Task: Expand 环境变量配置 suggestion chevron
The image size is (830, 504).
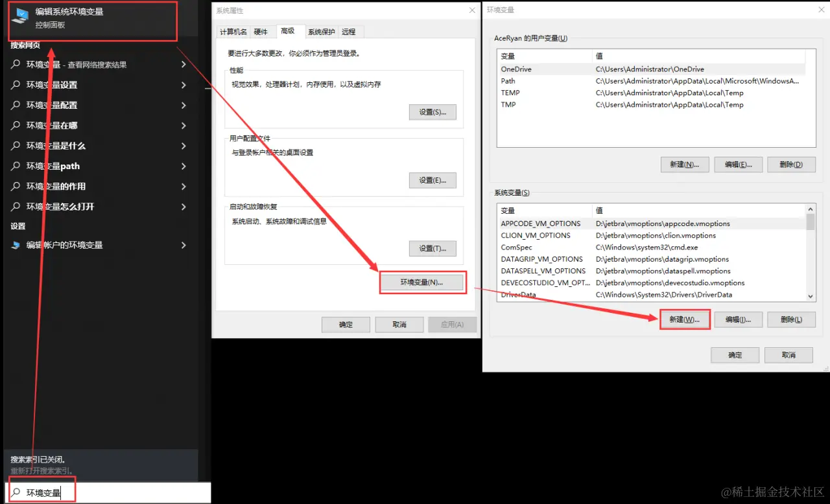Action: click(x=184, y=105)
